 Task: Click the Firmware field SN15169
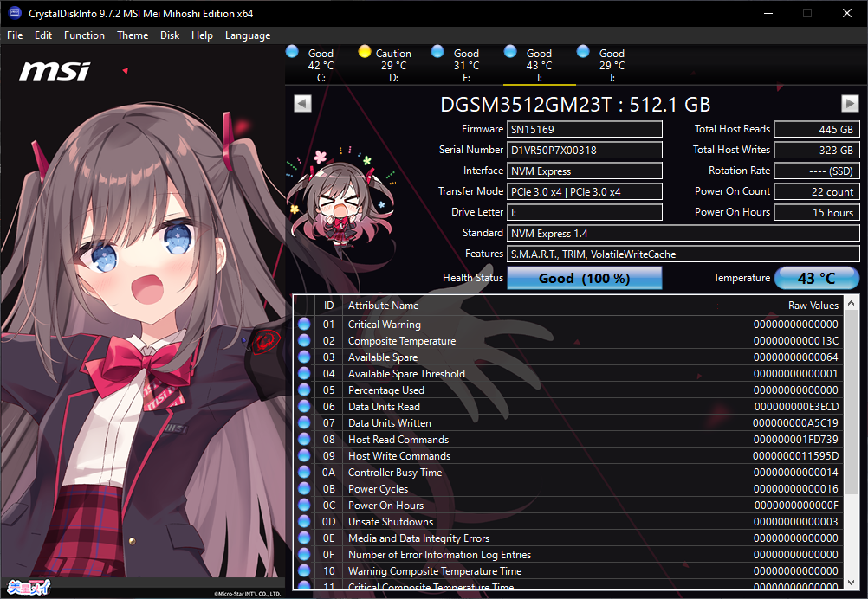(585, 130)
